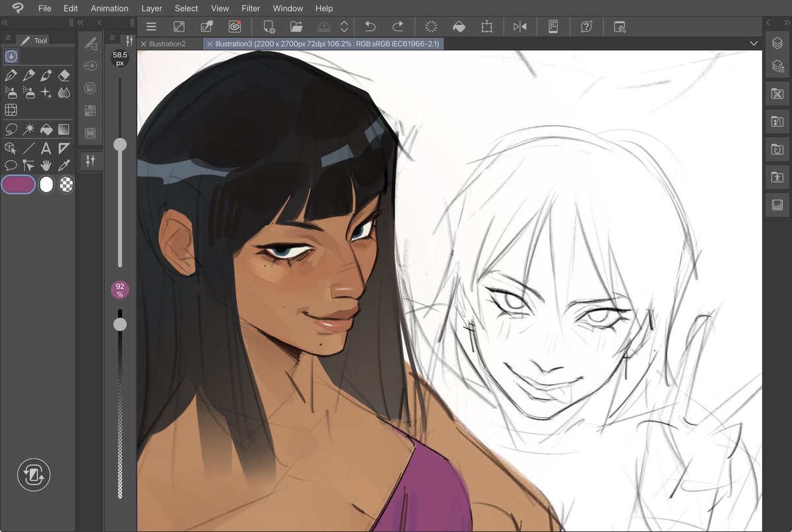This screenshot has width=792, height=532.
Task: Toggle Flip Horizontal view icon
Action: (x=520, y=26)
